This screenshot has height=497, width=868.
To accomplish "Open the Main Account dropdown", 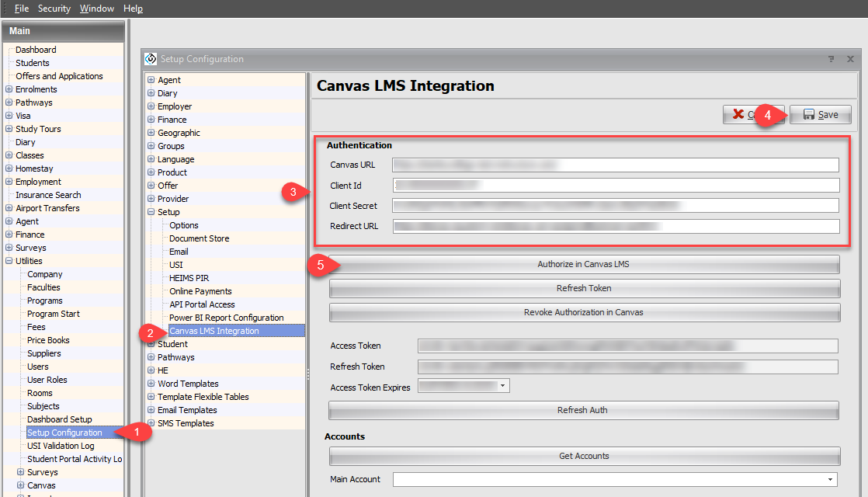I will (832, 480).
